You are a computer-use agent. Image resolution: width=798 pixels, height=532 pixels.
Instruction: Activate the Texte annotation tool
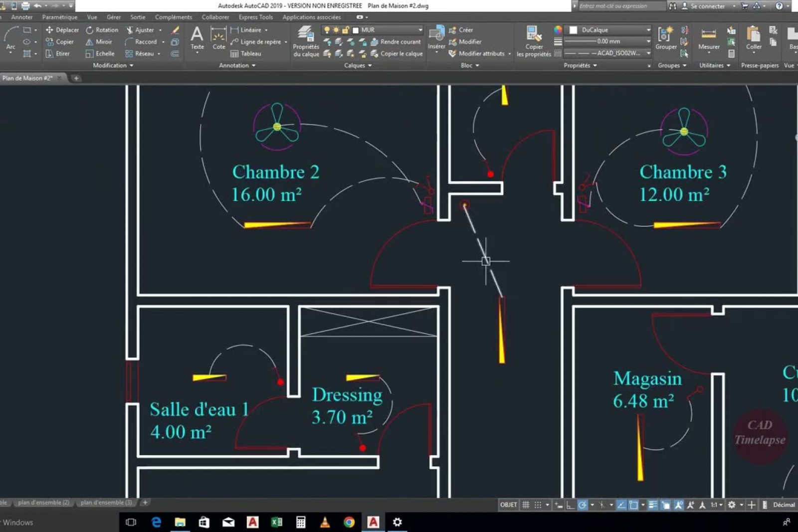point(197,38)
